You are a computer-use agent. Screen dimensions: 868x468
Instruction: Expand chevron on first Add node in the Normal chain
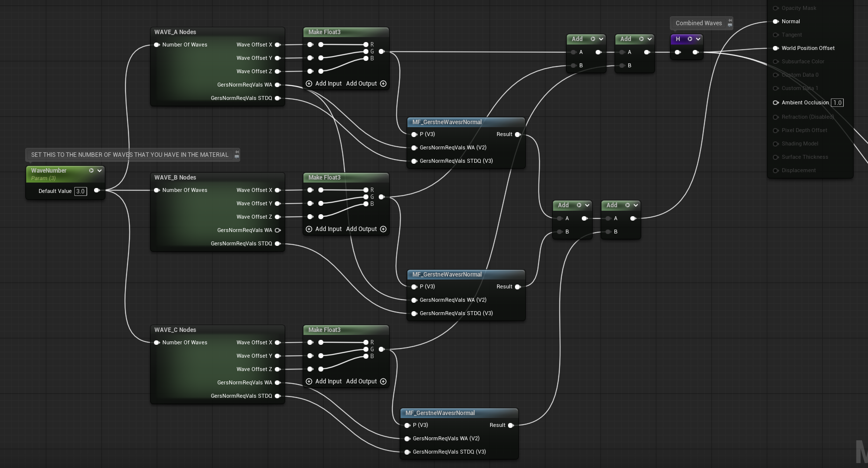(587, 205)
